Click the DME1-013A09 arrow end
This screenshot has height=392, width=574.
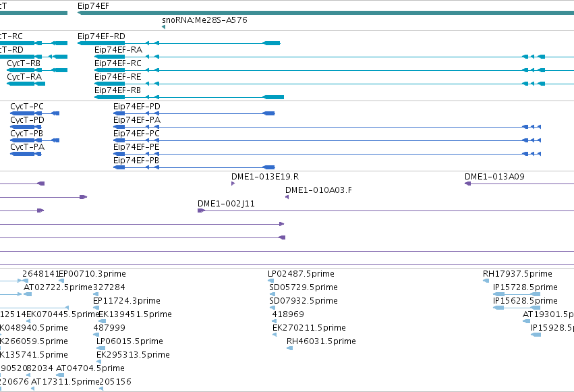pyautogui.click(x=467, y=184)
